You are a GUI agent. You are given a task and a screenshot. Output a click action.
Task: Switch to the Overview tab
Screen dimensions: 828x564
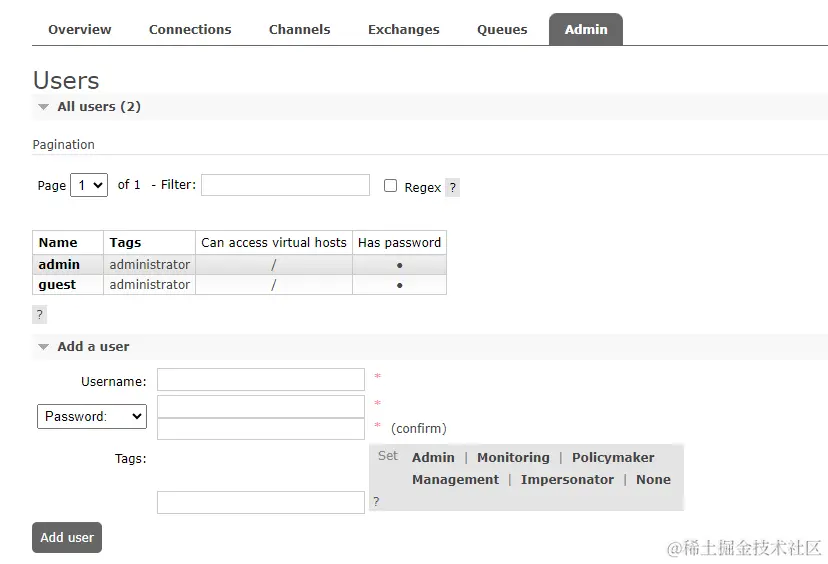[80, 30]
